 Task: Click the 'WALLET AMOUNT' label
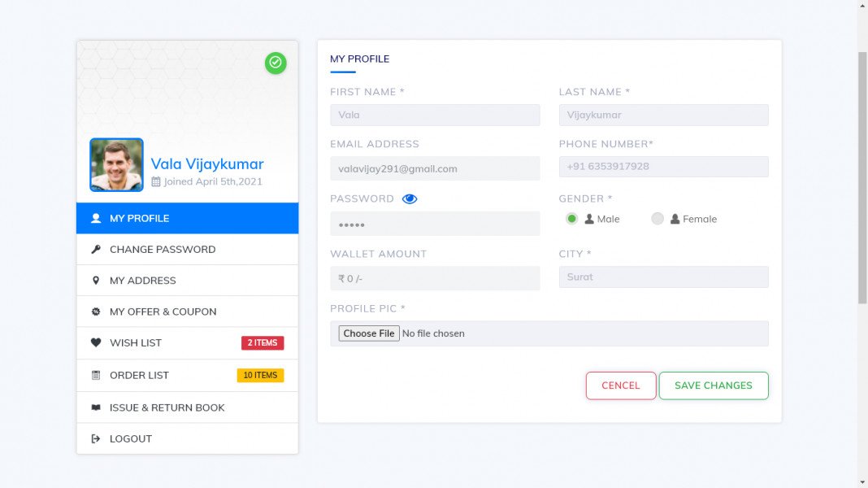click(x=378, y=254)
